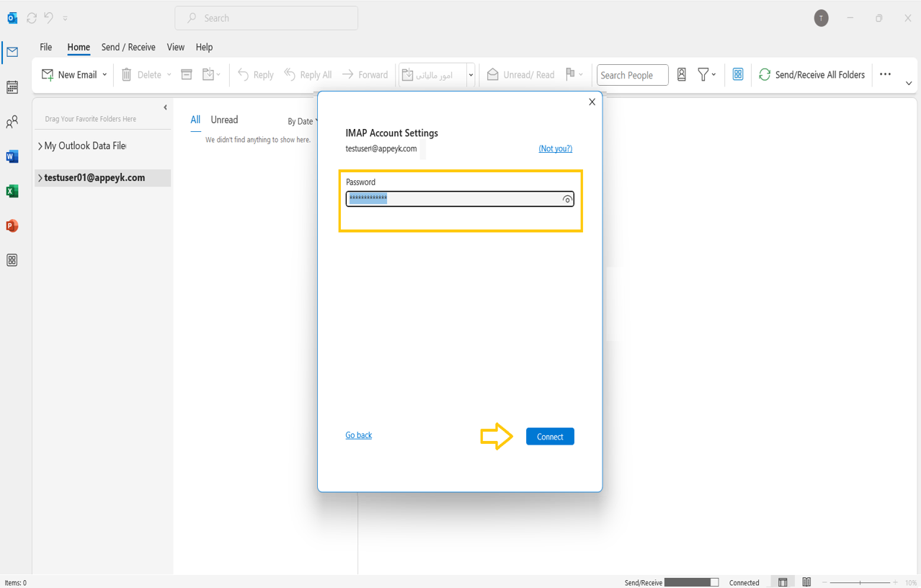
Task: Launch Word from the sidebar
Action: pyautogui.click(x=12, y=156)
